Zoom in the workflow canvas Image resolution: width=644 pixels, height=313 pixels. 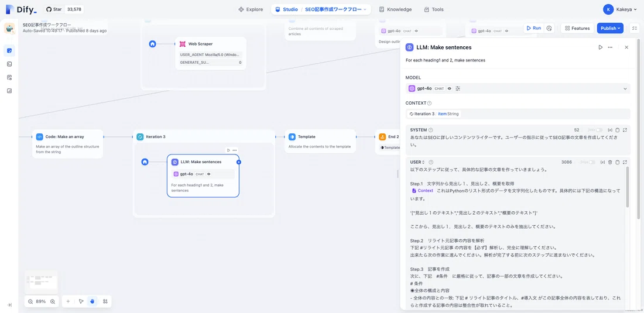[x=53, y=301]
